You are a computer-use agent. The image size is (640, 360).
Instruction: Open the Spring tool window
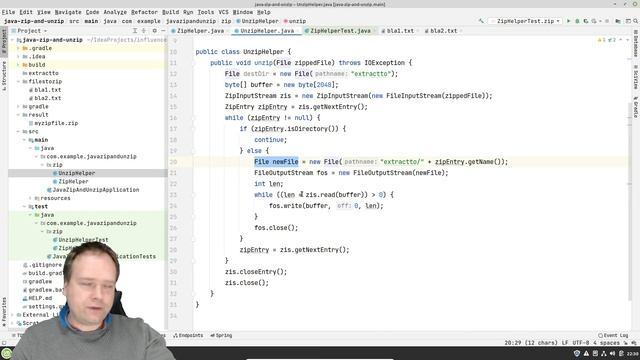pos(221,335)
